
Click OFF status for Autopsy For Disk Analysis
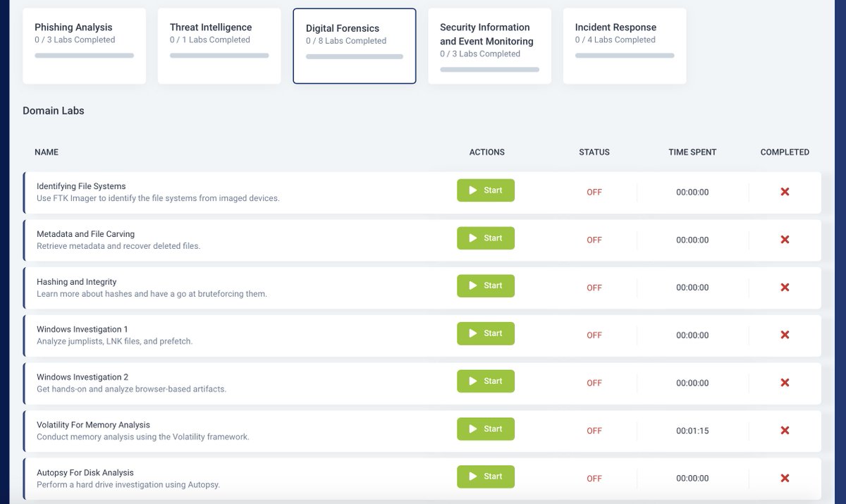pyautogui.click(x=594, y=479)
